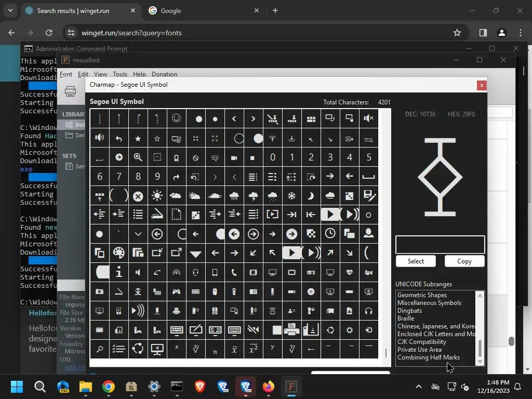Image resolution: width=532 pixels, height=399 pixels.
Task: Open the Edit menu
Action: [x=83, y=74]
